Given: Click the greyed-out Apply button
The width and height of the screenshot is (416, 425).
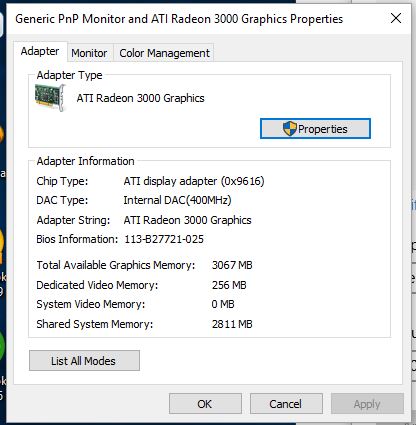Looking at the screenshot, I should [x=367, y=404].
